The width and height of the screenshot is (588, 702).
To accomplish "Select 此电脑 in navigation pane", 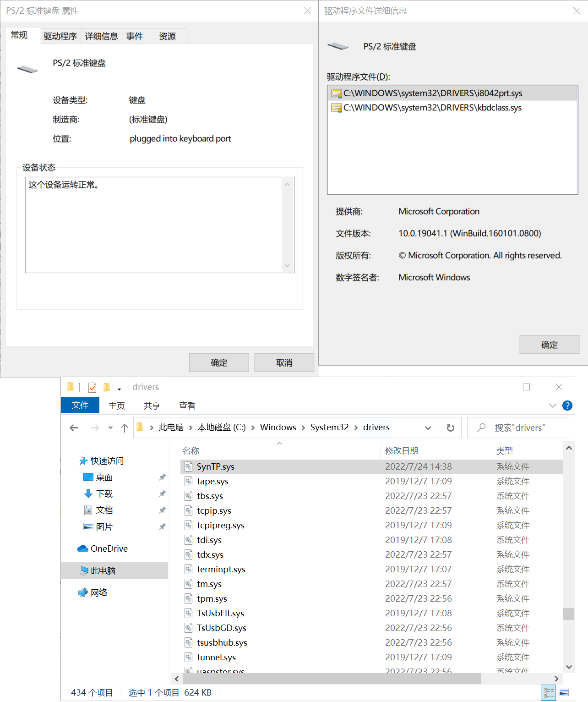I will (x=114, y=570).
